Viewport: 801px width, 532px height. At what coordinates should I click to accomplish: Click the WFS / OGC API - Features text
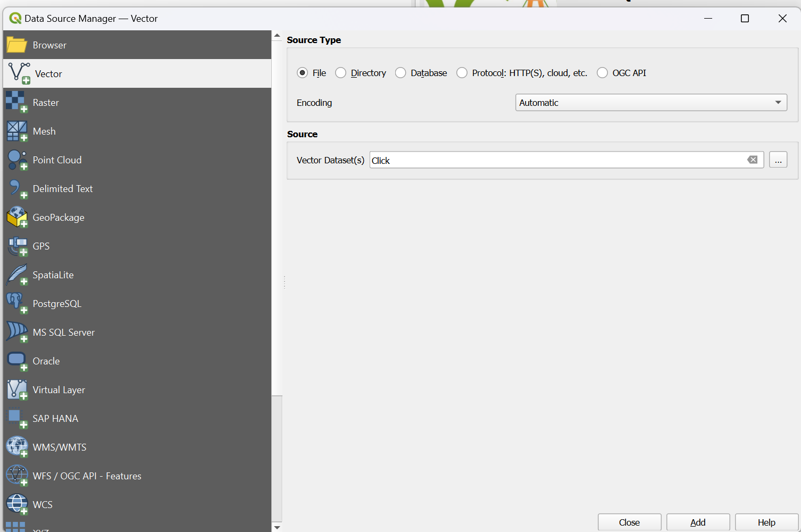(87, 476)
